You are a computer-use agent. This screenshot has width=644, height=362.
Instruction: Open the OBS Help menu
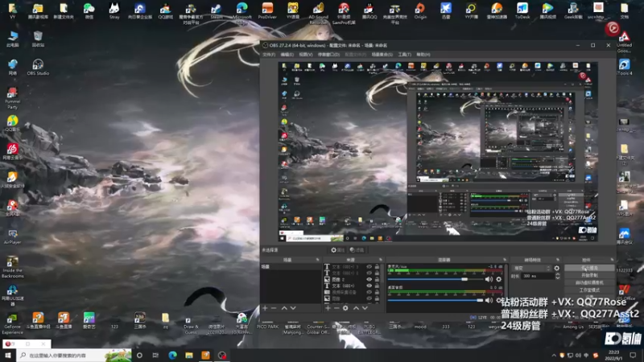tap(423, 55)
